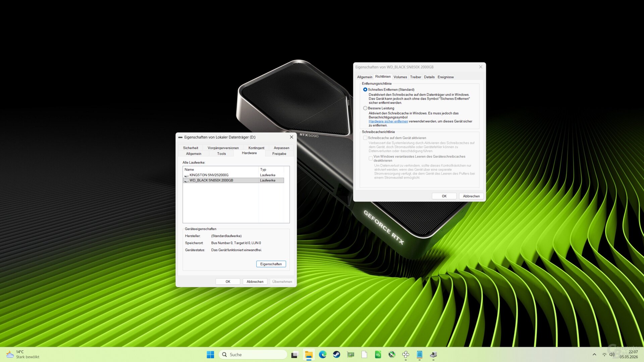Select Hardware tab in drive D properties
644x362 pixels.
249,153
